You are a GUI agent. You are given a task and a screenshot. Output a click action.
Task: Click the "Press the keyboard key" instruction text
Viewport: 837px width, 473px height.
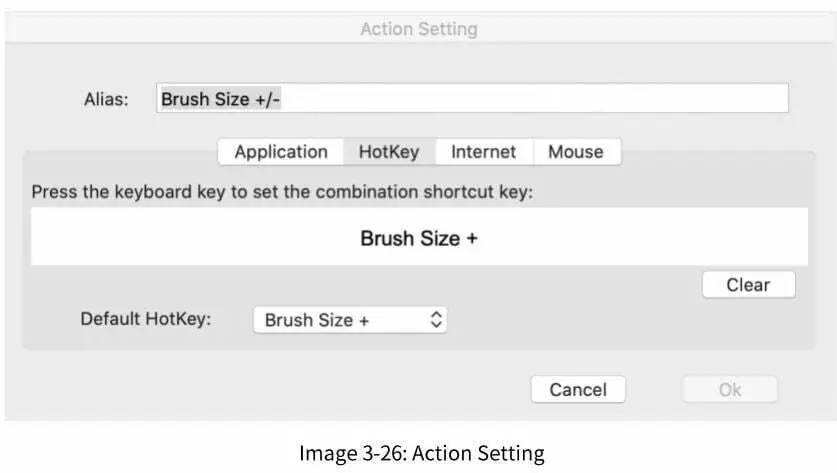[x=282, y=191]
